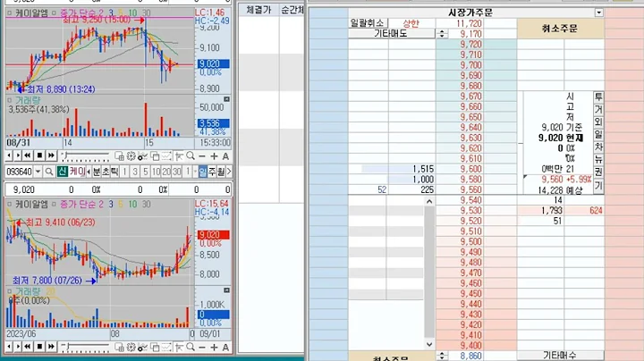Zoom in with plus icon on intraday chart

point(214,156)
